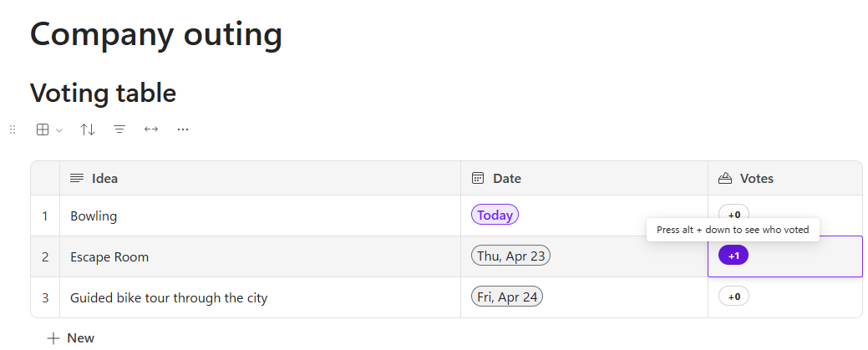Open the more options ellipsis menu
Image resolution: width=868 pixels, height=350 pixels.
point(183,129)
